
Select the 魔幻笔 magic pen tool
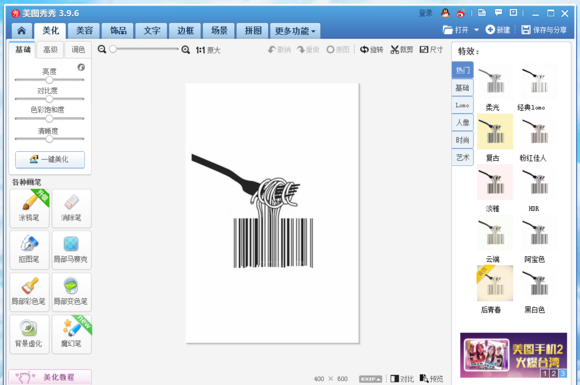71,334
